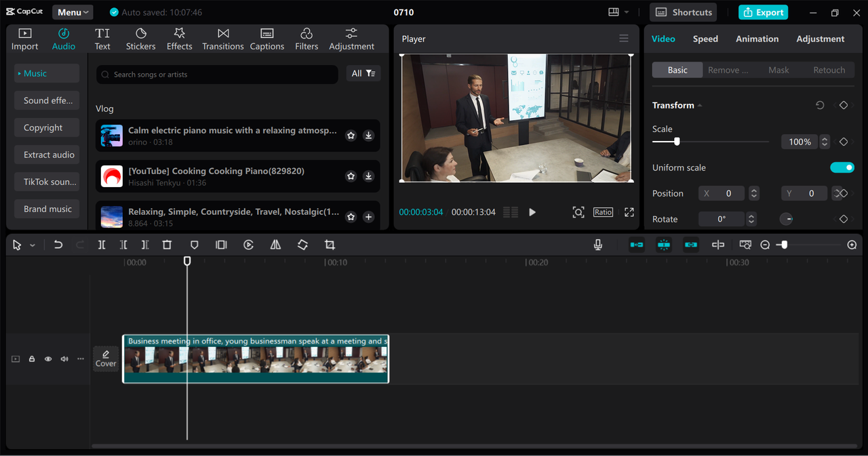The height and width of the screenshot is (456, 868).
Task: Open selection tool dropdown arrow
Action: pos(33,245)
